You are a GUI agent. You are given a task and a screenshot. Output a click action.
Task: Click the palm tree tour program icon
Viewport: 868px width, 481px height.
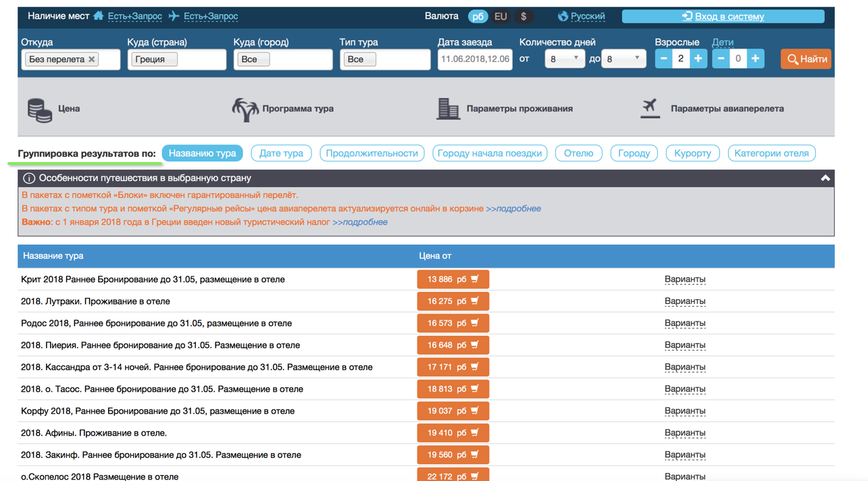point(245,109)
